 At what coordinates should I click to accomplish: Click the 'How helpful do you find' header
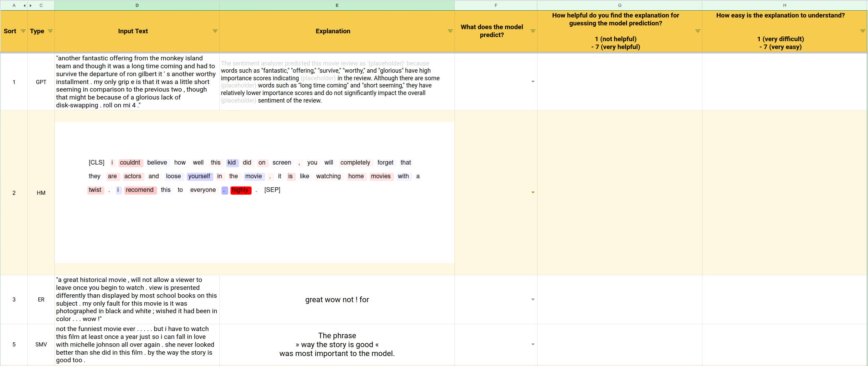click(x=619, y=31)
